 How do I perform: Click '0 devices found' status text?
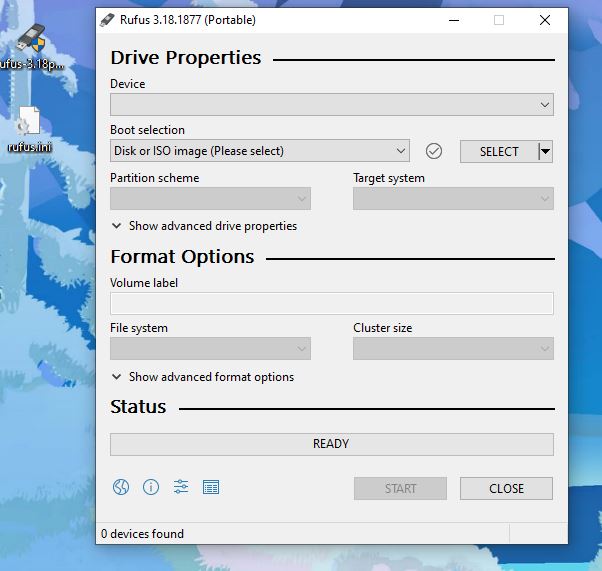click(x=142, y=534)
